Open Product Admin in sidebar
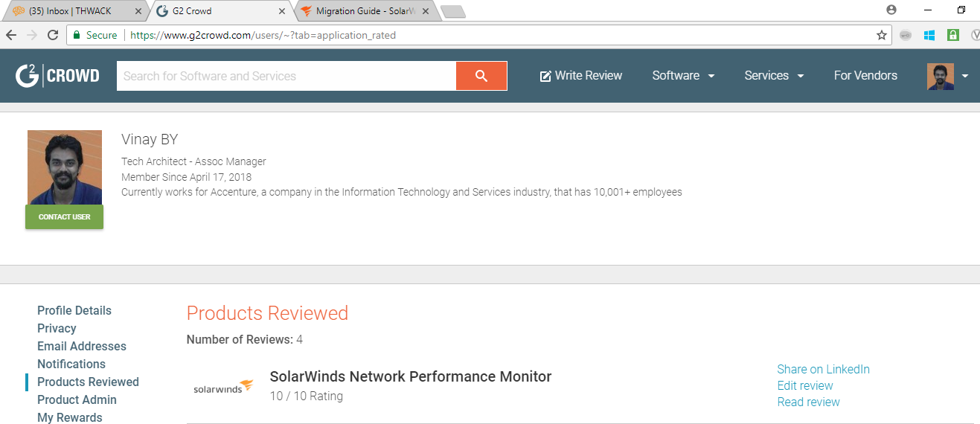This screenshot has width=980, height=424. pyautogui.click(x=77, y=400)
